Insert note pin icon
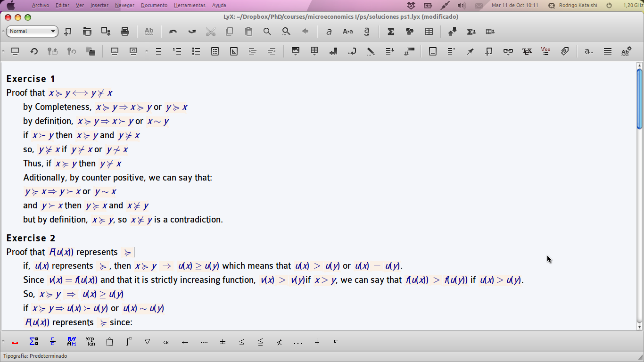This screenshot has width=644, height=362. coord(470,51)
